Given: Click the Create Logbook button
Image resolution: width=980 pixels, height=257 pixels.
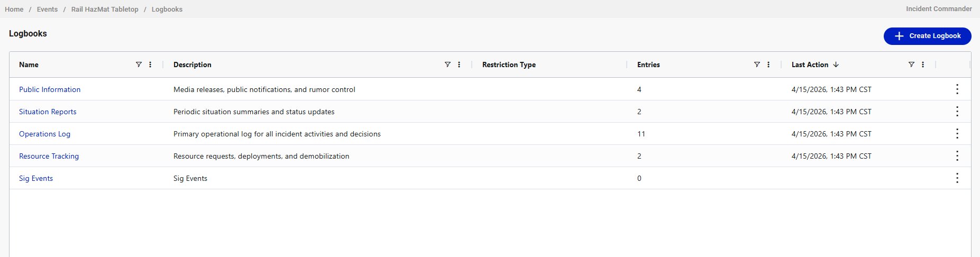Looking at the screenshot, I should pyautogui.click(x=927, y=36).
